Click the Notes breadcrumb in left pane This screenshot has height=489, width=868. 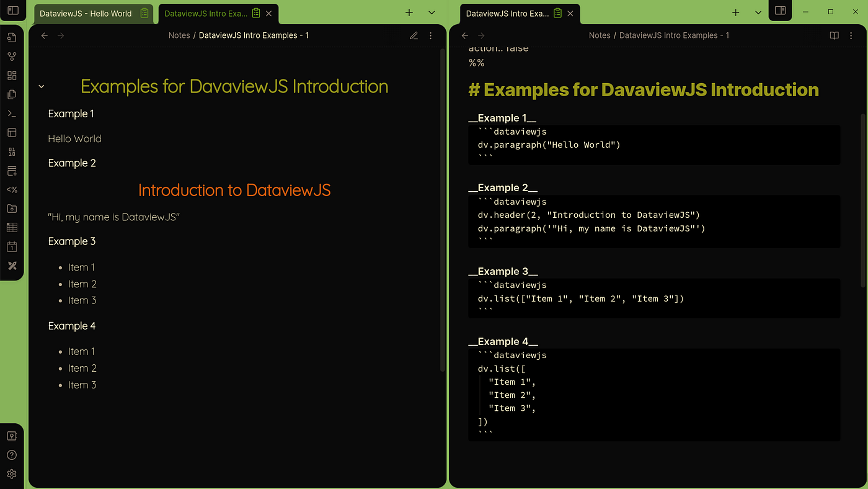(x=179, y=35)
